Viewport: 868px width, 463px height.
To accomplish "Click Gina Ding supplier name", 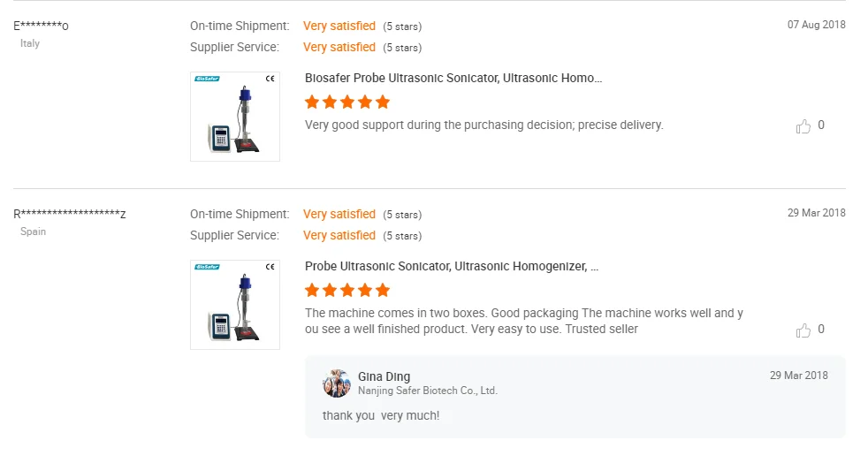I will [x=384, y=376].
